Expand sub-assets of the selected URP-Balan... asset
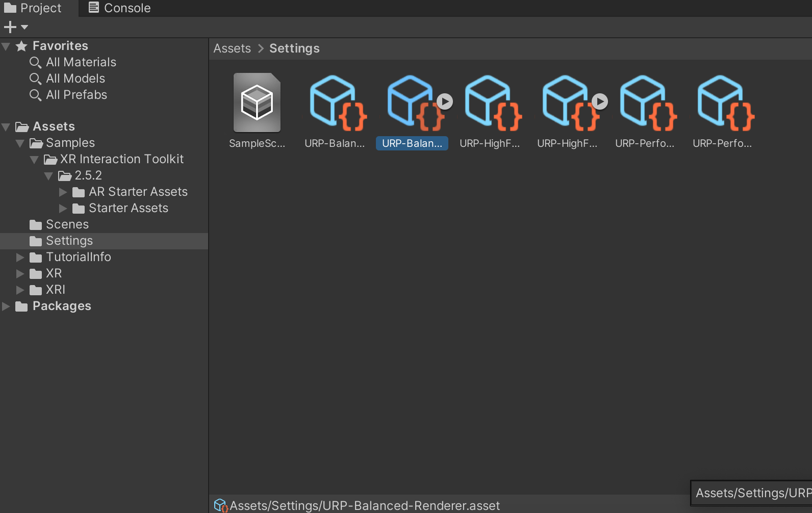This screenshot has height=513, width=812. point(445,101)
